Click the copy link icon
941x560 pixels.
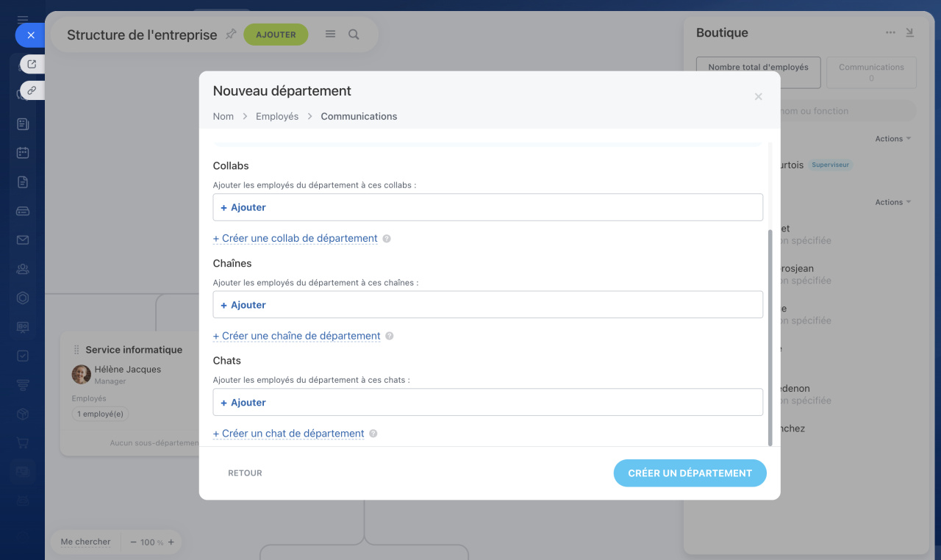[x=32, y=90]
